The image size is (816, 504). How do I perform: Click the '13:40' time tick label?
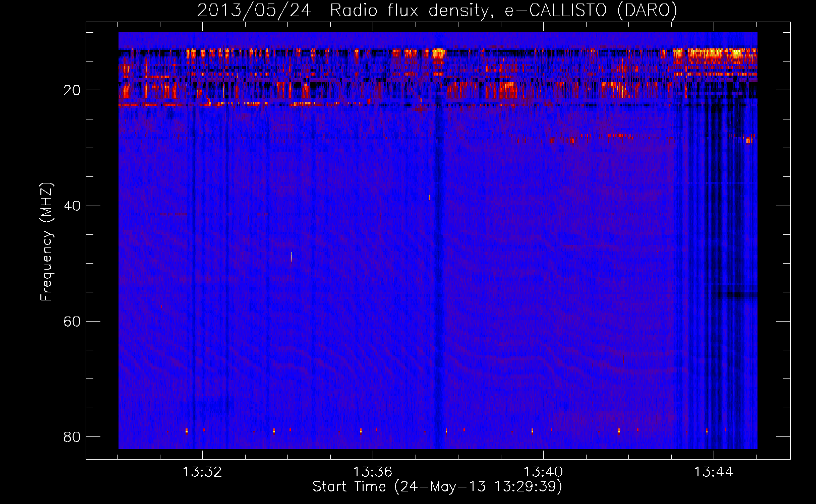[543, 472]
